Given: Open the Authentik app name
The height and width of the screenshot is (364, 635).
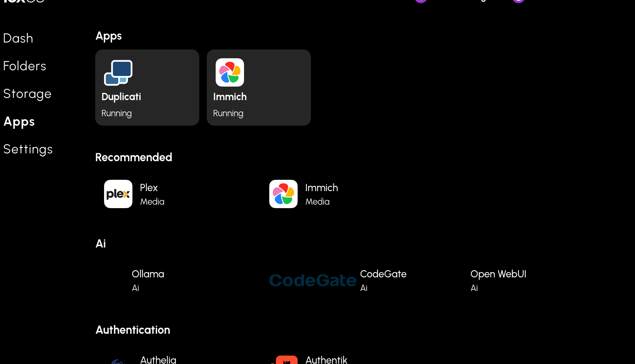Looking at the screenshot, I should tap(326, 360).
